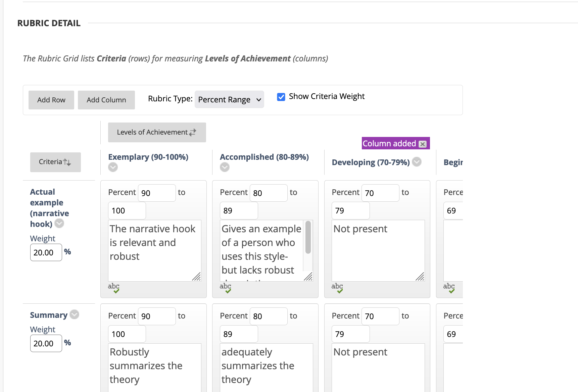Dismiss the Column added notification
The image size is (578, 392).
pos(423,144)
